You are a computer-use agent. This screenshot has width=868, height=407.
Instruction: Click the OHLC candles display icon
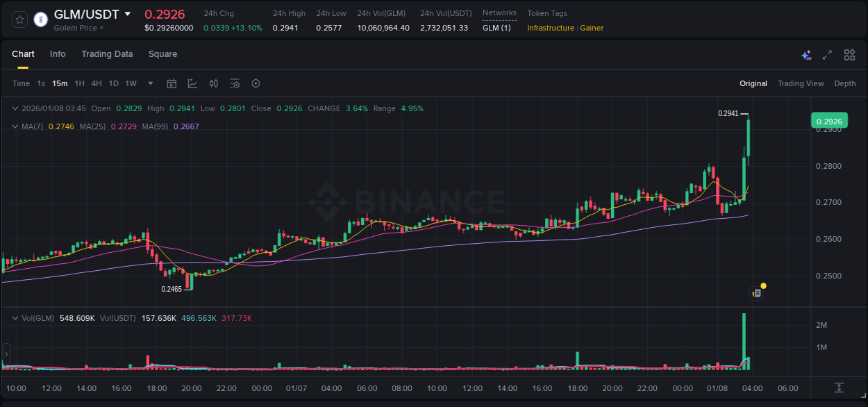tap(214, 83)
